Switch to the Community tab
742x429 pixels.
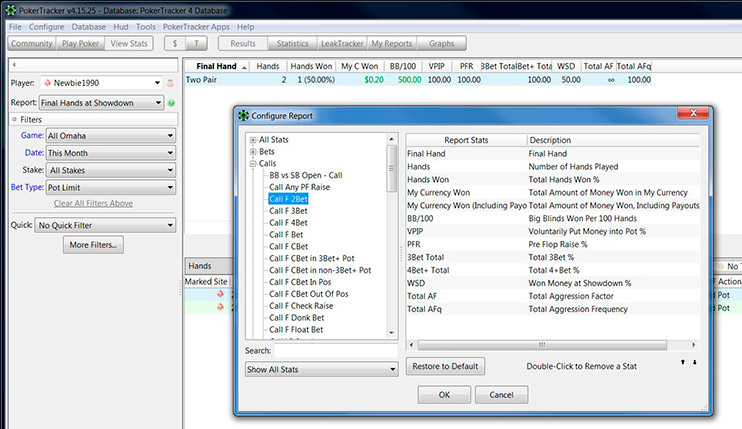32,44
